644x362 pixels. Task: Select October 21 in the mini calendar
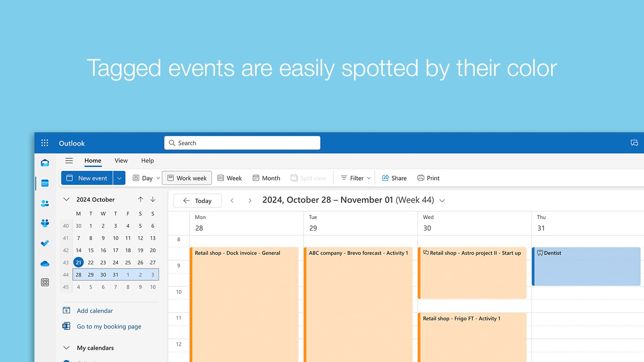[x=78, y=263]
